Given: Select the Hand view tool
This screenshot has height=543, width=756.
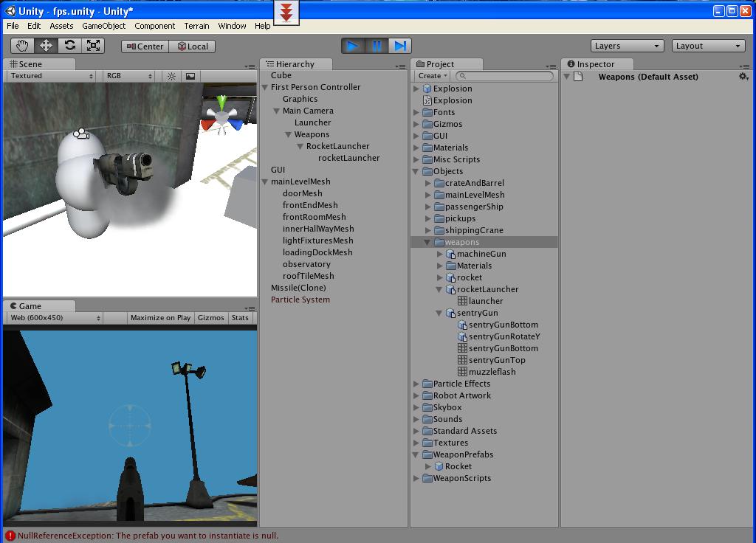Looking at the screenshot, I should coord(22,46).
